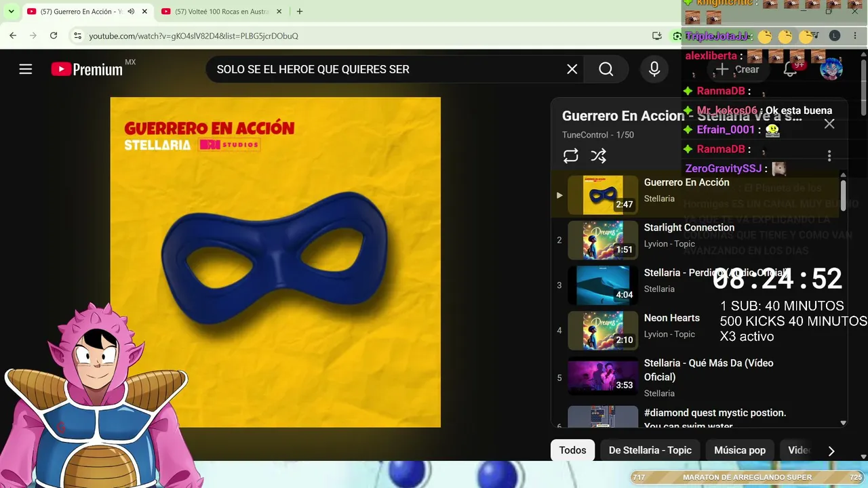
Task: Show more filter chips with the arrow
Action: point(831,451)
